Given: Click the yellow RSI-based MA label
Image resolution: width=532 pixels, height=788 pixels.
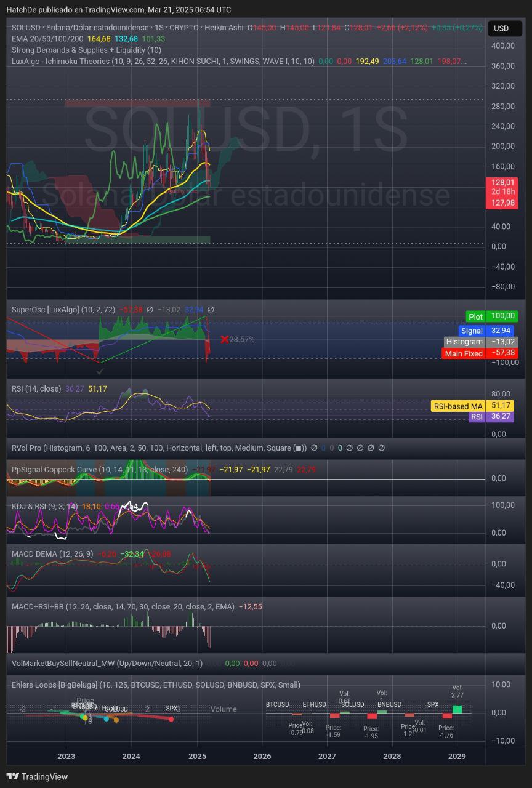Looking at the screenshot, I should pos(458,406).
